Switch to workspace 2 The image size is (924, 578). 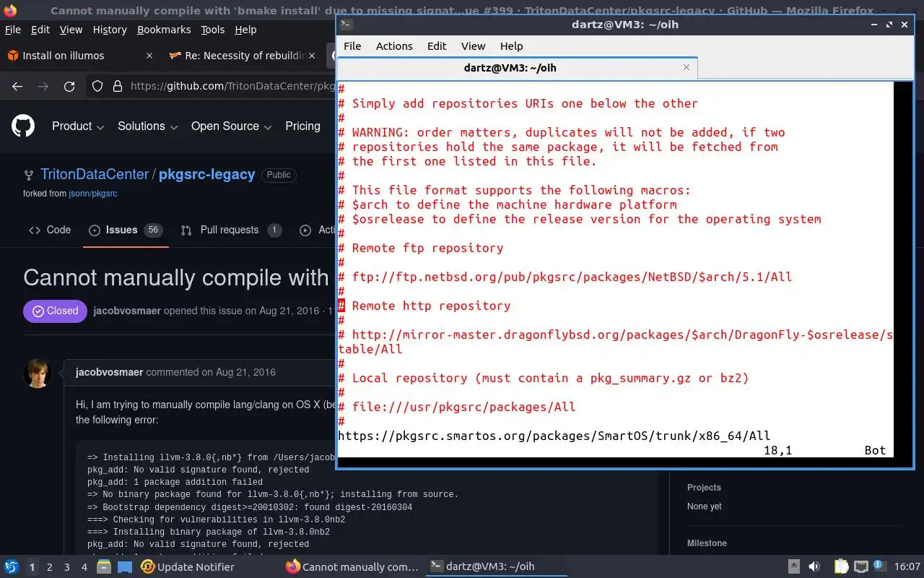click(x=49, y=567)
